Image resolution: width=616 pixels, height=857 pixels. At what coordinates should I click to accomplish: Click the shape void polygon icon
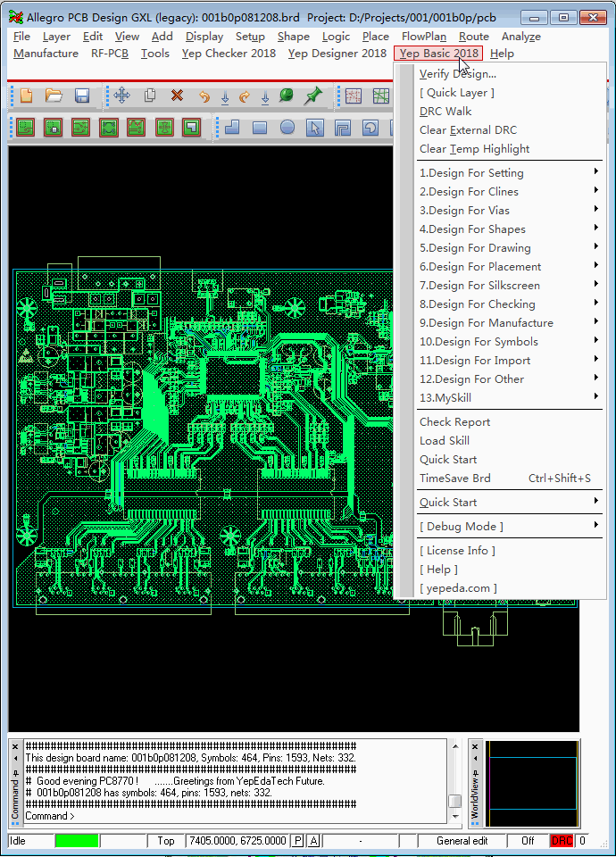(x=343, y=128)
